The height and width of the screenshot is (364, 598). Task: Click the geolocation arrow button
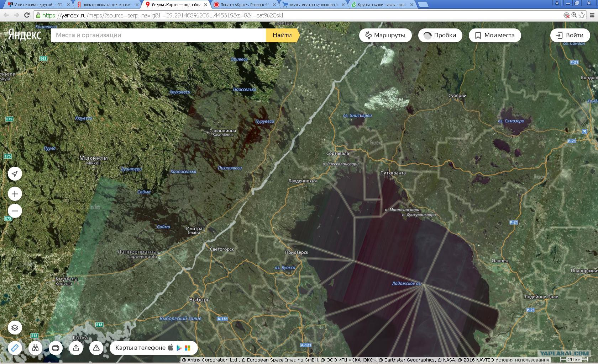15,174
